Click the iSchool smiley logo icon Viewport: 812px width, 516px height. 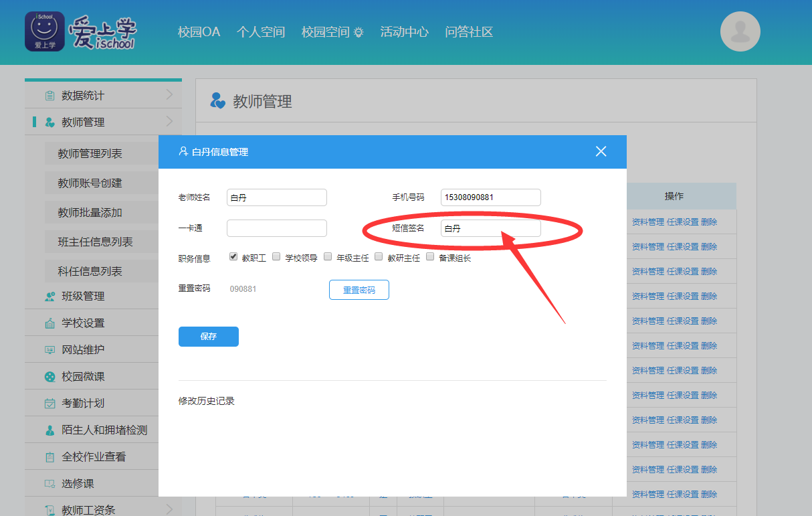click(45, 31)
